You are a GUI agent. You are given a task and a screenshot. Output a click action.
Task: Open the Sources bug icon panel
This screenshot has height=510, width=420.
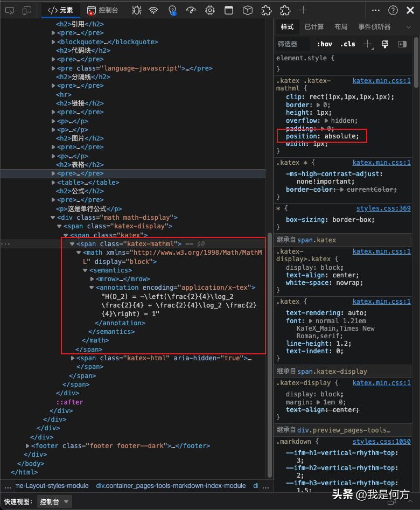click(x=137, y=10)
